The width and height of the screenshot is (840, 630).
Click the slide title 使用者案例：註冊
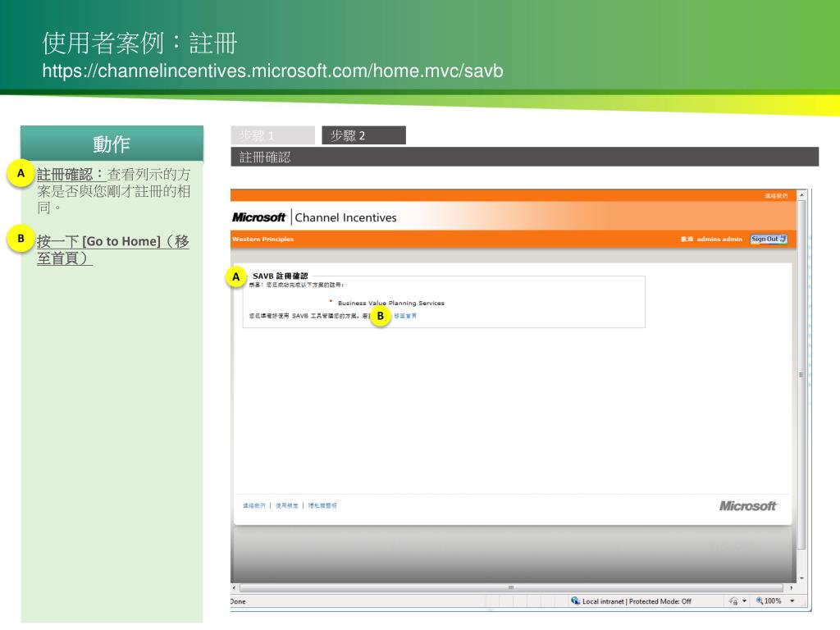[139, 43]
